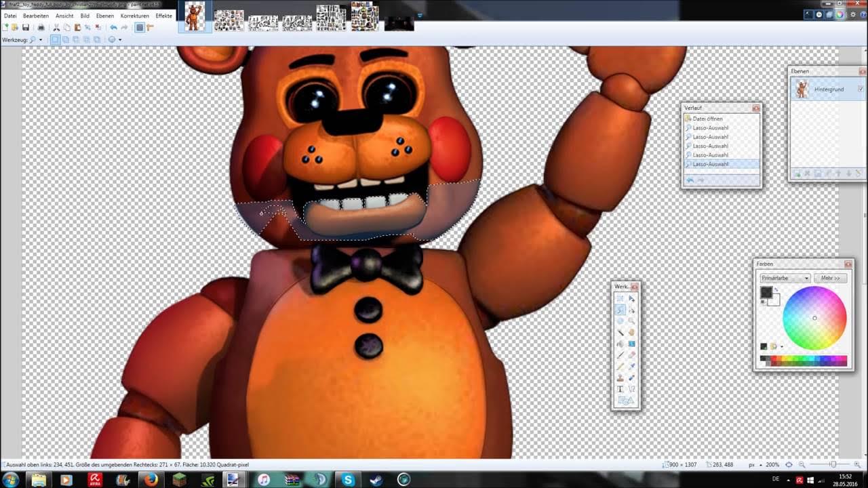Select the Hintergrund layer
The image size is (868, 488).
(x=827, y=89)
